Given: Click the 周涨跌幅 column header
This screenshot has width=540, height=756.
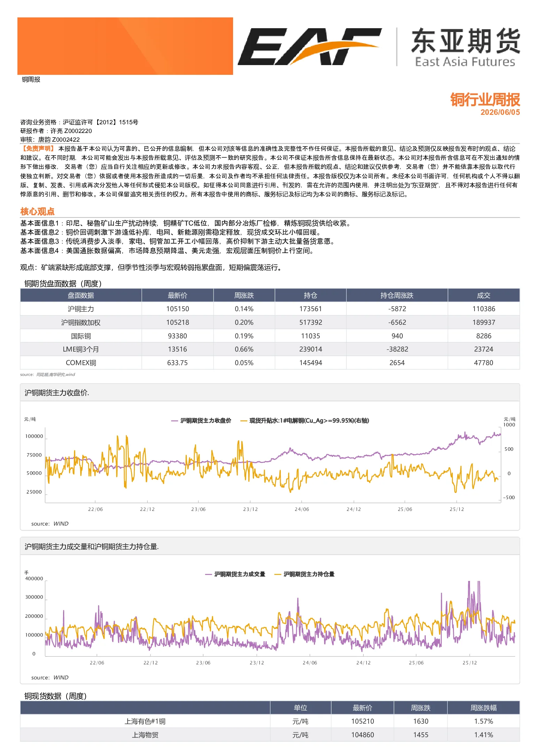Looking at the screenshot, I should [x=484, y=708].
